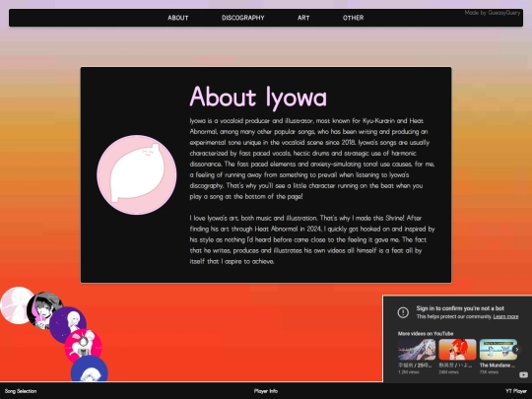This screenshot has height=399, width=532.
Task: Toggle the YT Player panel
Action: (x=516, y=391)
